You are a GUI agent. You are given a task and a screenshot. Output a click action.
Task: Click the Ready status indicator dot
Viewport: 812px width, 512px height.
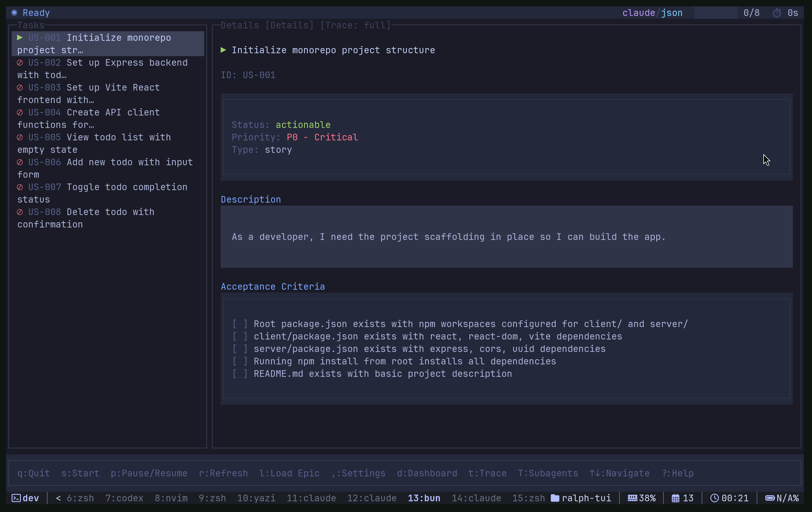(x=14, y=12)
